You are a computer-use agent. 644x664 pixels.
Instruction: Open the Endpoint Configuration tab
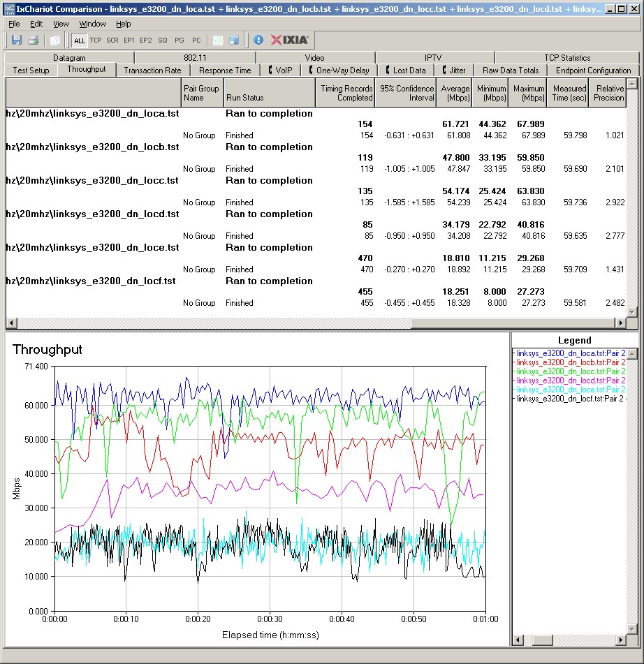(593, 71)
